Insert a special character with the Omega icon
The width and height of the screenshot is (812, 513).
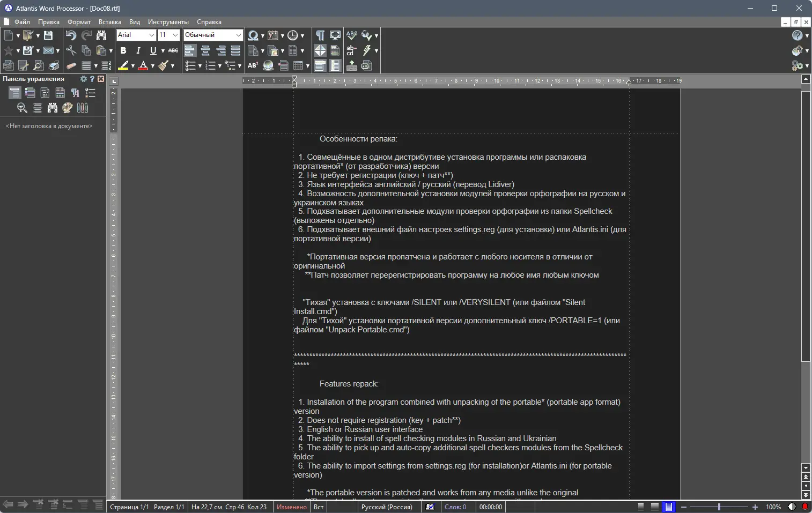pyautogui.click(x=253, y=35)
